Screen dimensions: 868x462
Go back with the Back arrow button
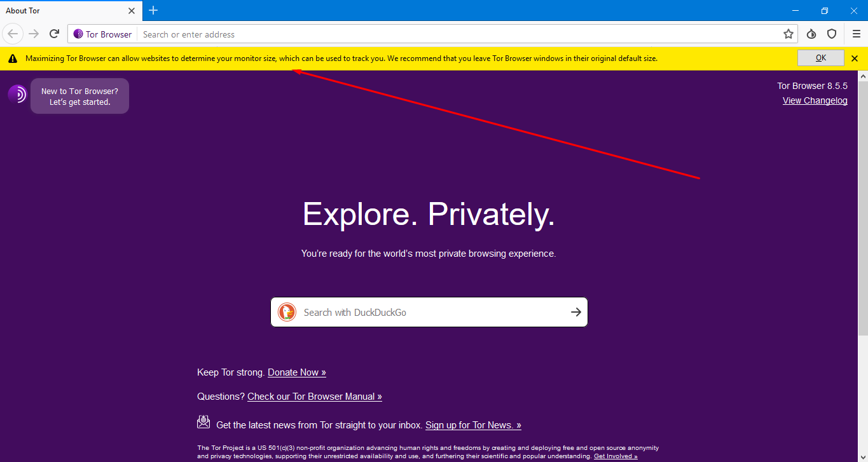coord(13,34)
